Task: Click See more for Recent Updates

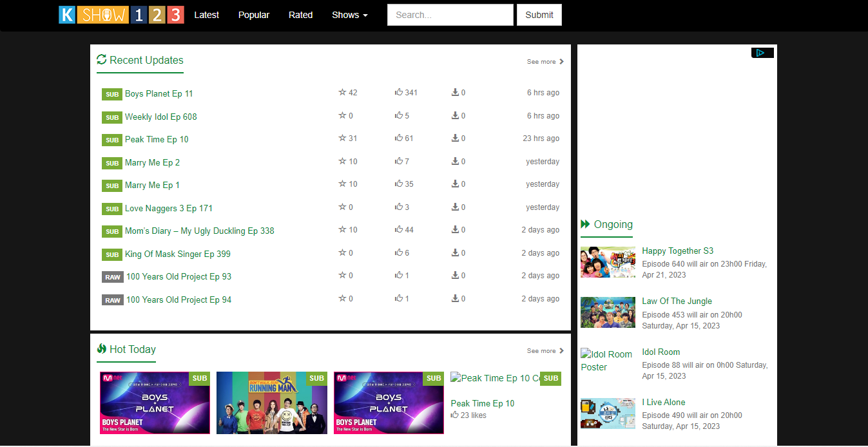Action: pos(545,62)
